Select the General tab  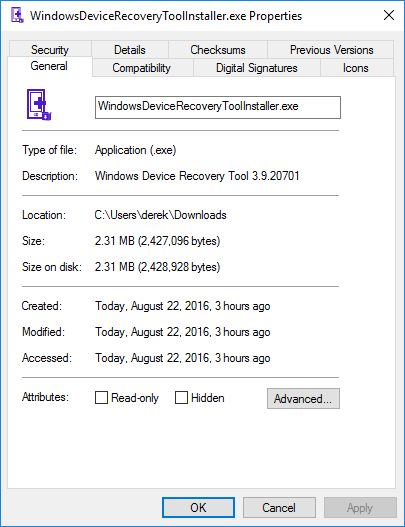(49, 66)
